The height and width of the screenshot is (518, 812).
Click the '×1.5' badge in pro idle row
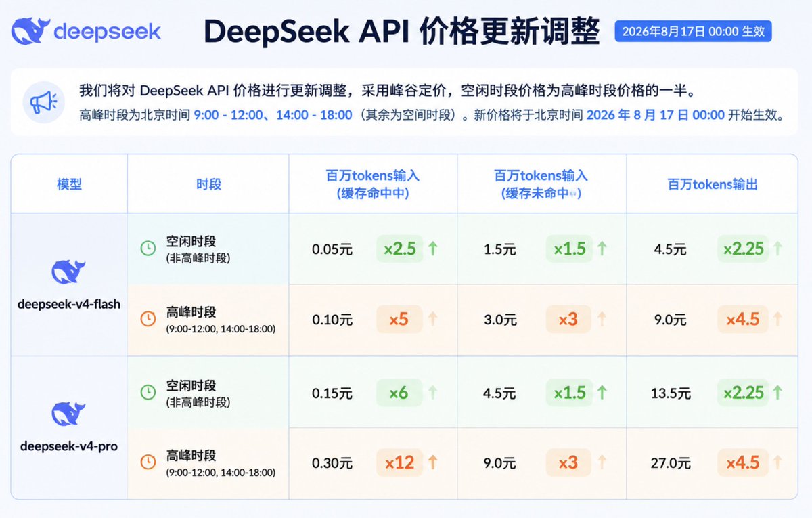569,392
